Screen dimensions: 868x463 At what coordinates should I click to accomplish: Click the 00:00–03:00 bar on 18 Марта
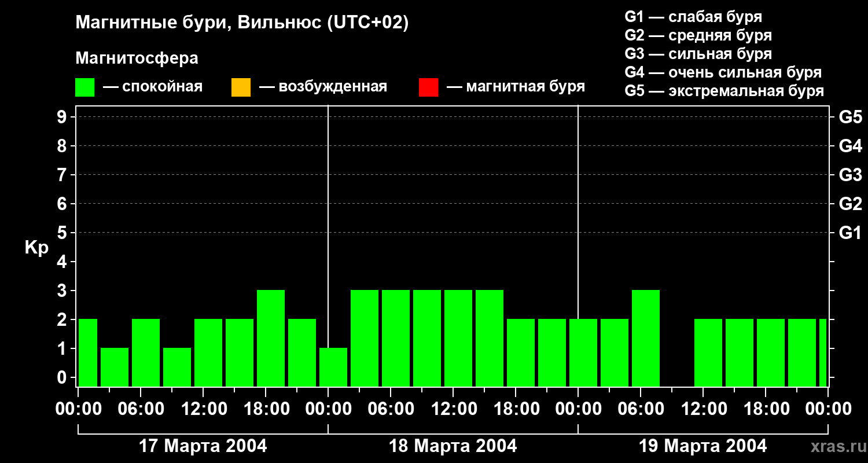point(333,367)
